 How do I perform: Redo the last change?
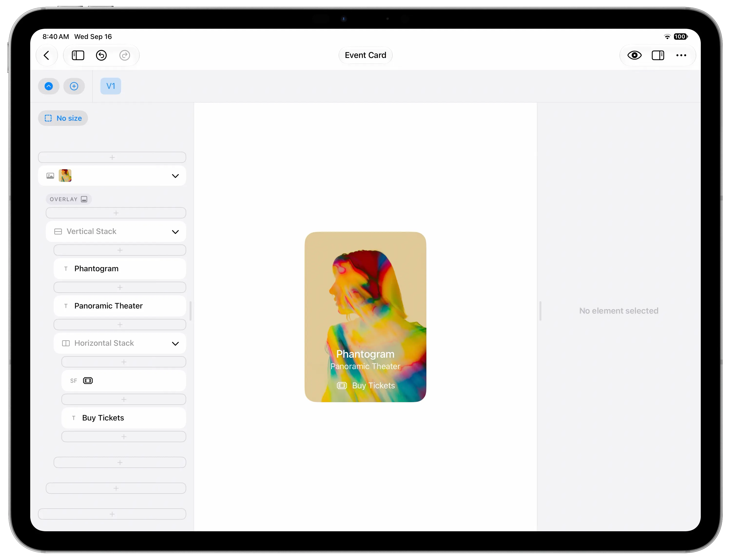[x=125, y=55]
